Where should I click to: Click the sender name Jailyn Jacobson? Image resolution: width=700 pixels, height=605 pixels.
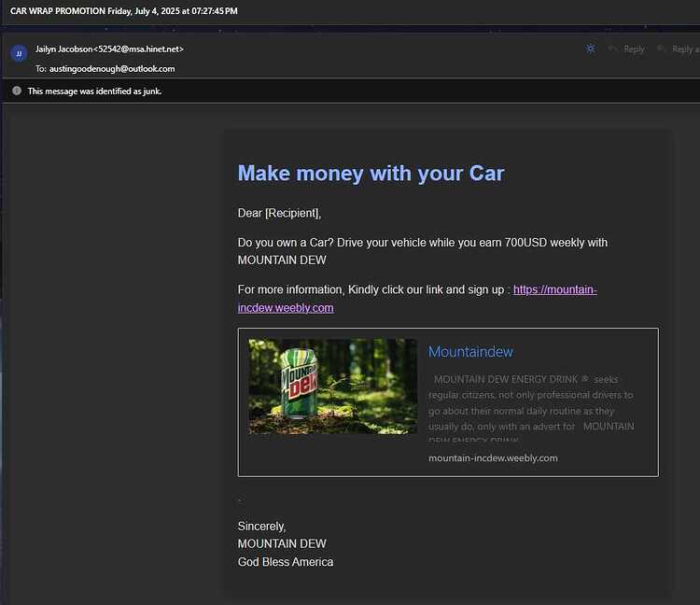click(x=63, y=49)
